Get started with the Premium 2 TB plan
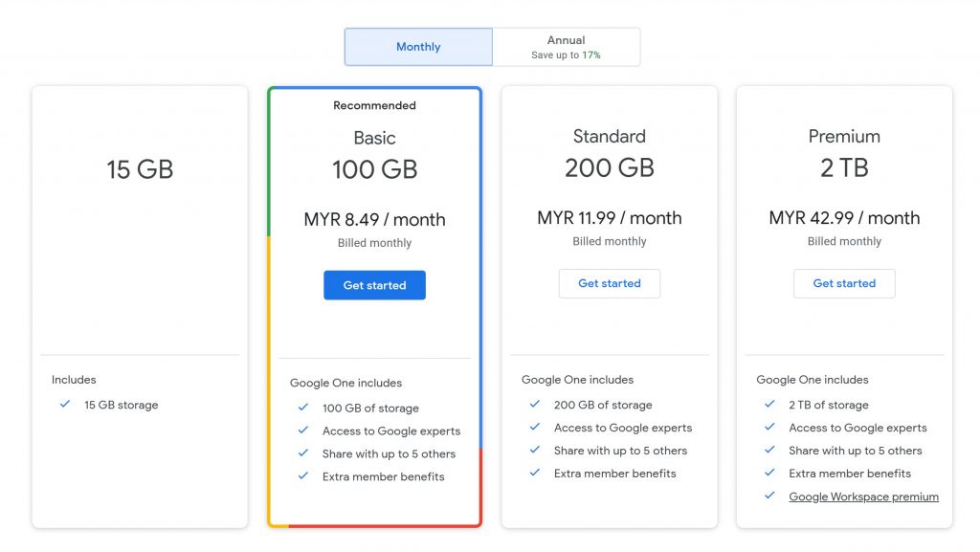This screenshot has width=980, height=552. click(x=844, y=283)
